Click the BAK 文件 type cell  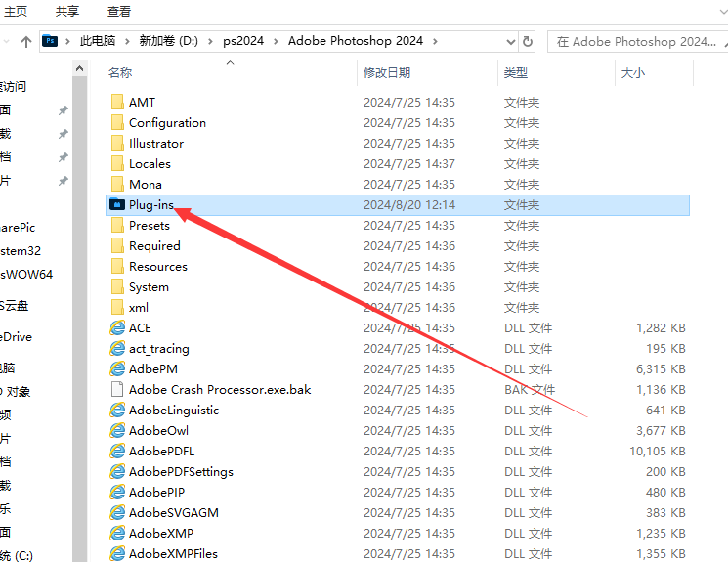530,389
